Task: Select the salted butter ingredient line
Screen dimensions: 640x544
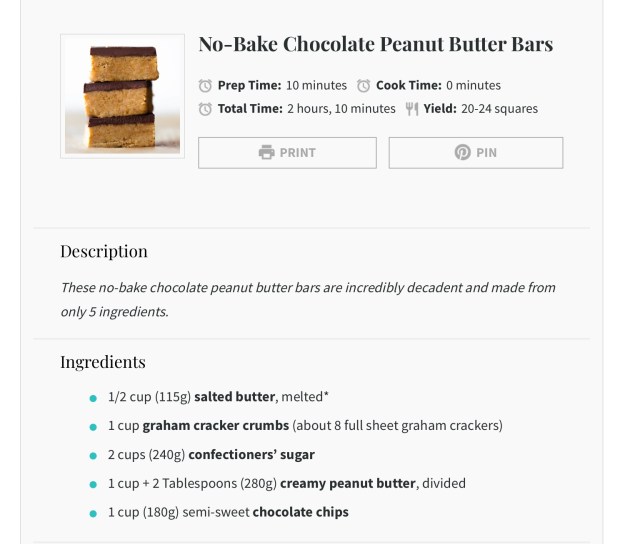Action: [218, 397]
